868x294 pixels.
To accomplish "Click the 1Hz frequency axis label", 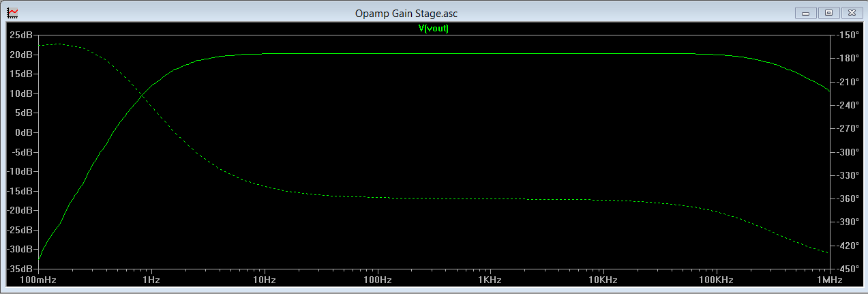I will coord(151,280).
